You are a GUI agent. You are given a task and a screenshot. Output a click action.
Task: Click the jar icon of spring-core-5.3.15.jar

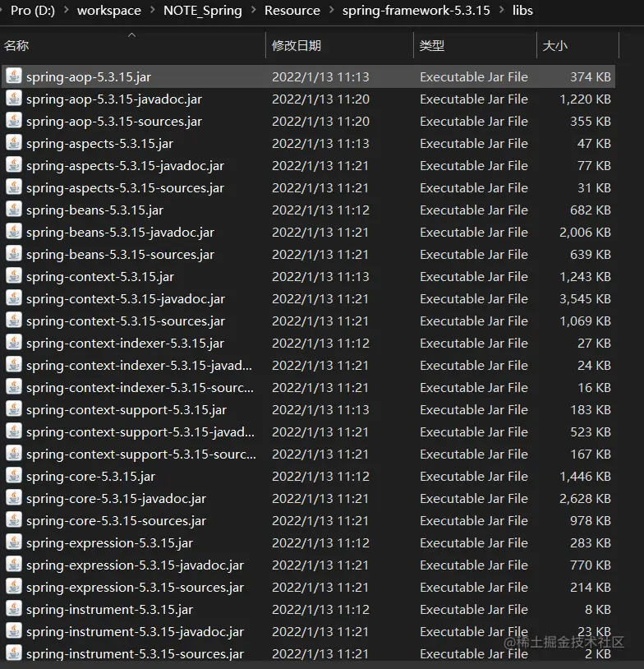pos(14,476)
